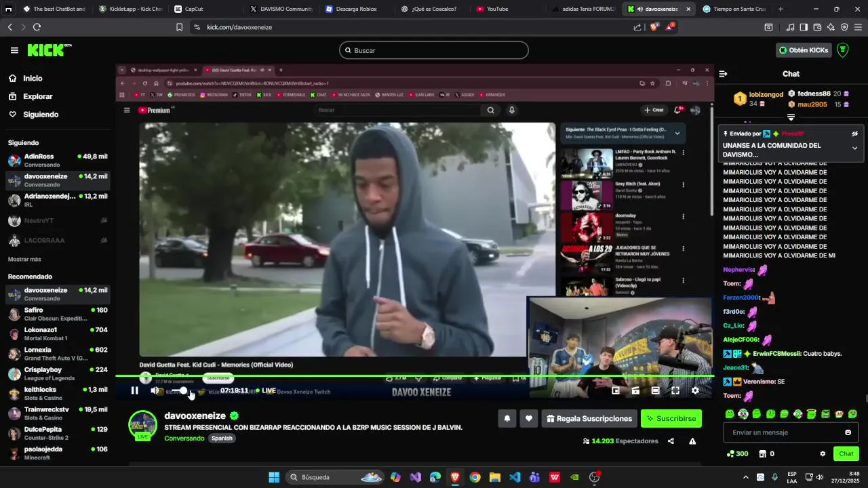Screen dimensions: 868x488
Task: Open Trainwreckstv recommended channel
Action: (57, 413)
